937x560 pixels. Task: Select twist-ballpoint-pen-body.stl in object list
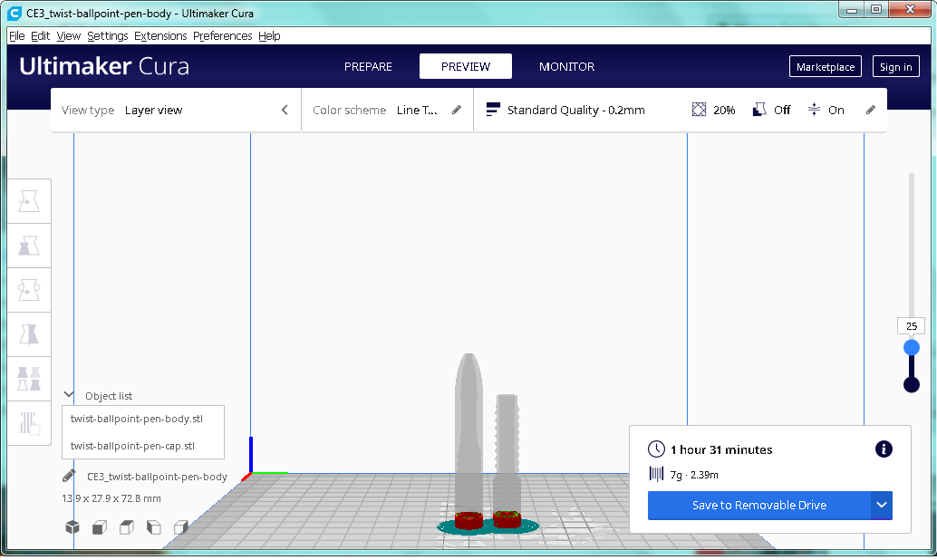click(137, 419)
